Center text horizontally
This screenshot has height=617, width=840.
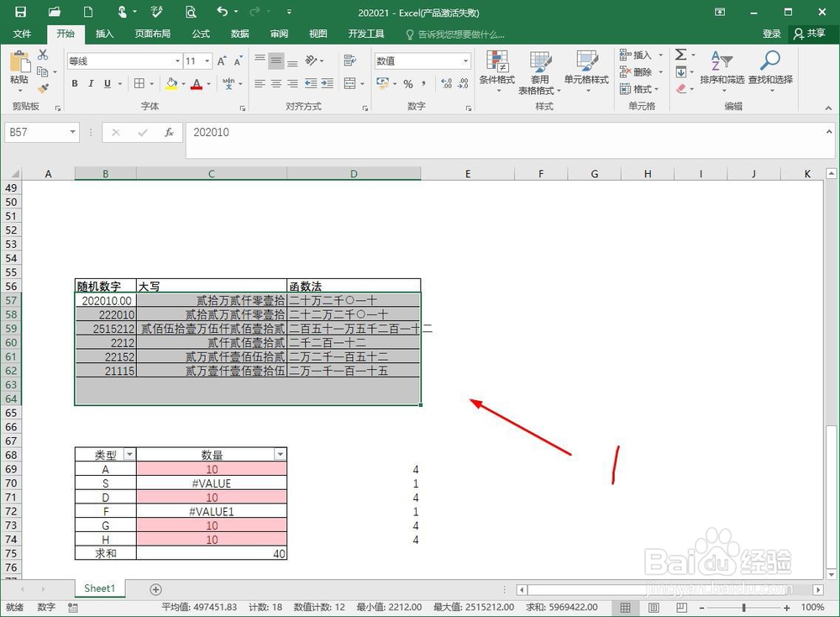pos(276,83)
